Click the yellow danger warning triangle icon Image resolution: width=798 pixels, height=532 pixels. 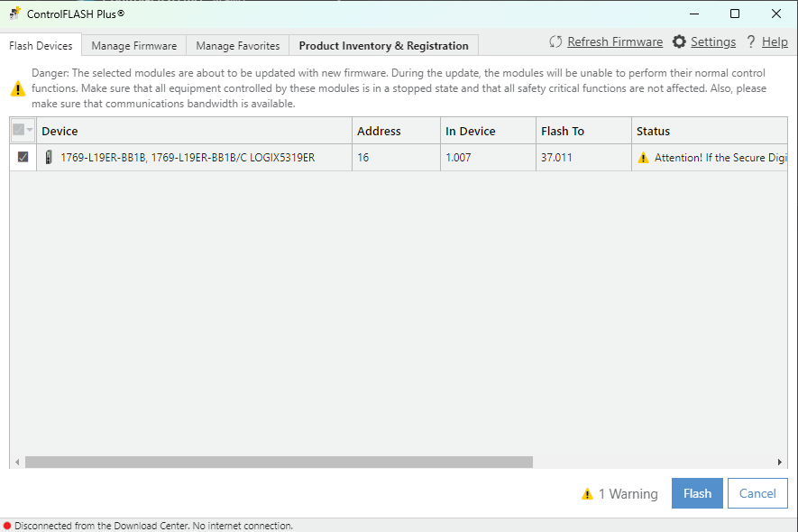tap(18, 88)
